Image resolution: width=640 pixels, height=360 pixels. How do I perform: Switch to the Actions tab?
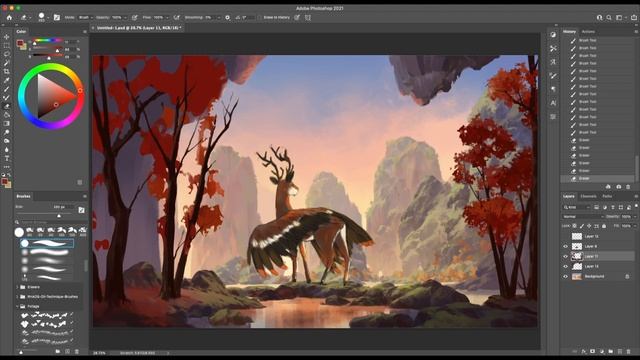click(588, 31)
